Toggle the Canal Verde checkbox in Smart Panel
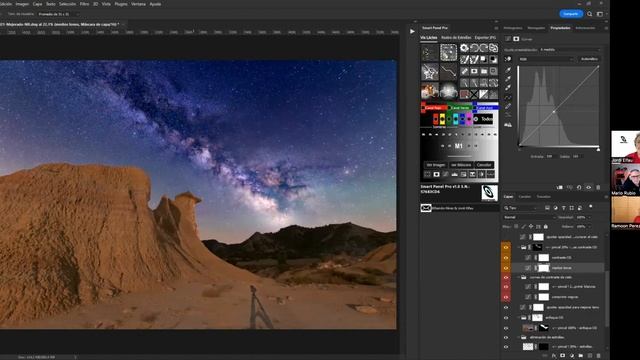Image resolution: width=640 pixels, height=360 pixels. click(449, 108)
